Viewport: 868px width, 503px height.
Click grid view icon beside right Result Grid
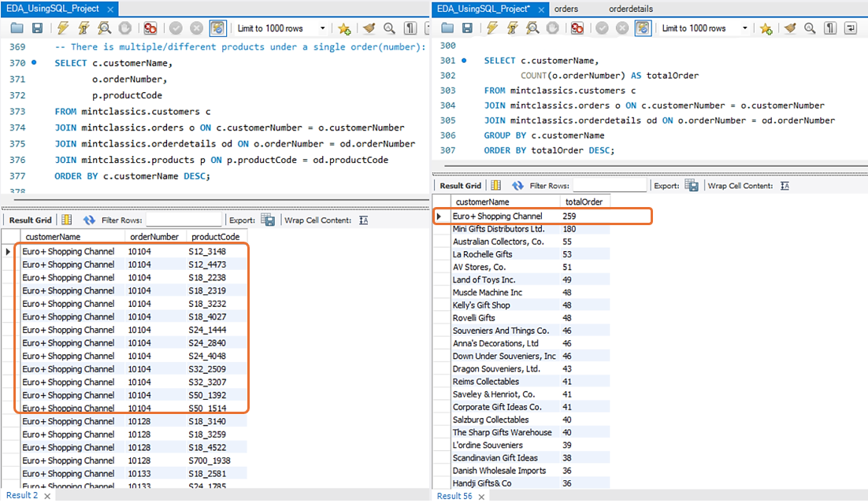click(x=495, y=185)
